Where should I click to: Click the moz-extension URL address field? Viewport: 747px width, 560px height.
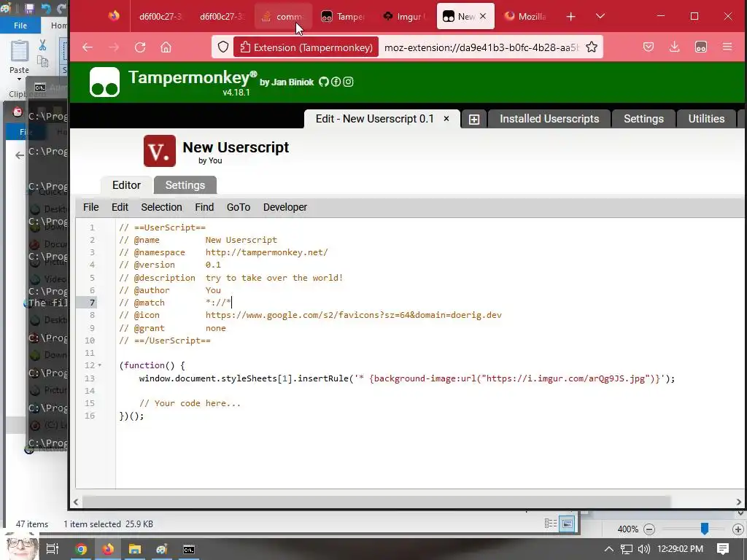481,47
